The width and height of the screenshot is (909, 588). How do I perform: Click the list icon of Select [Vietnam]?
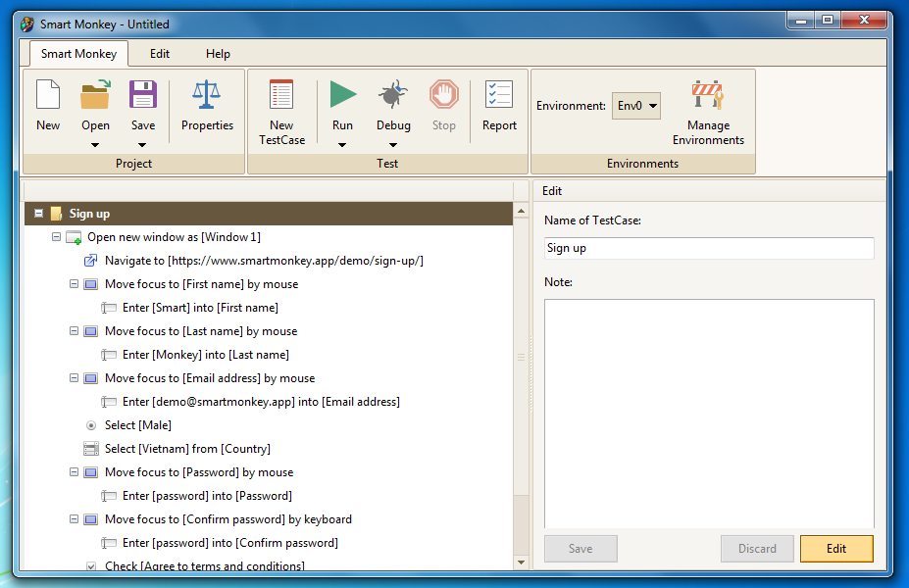(x=91, y=449)
